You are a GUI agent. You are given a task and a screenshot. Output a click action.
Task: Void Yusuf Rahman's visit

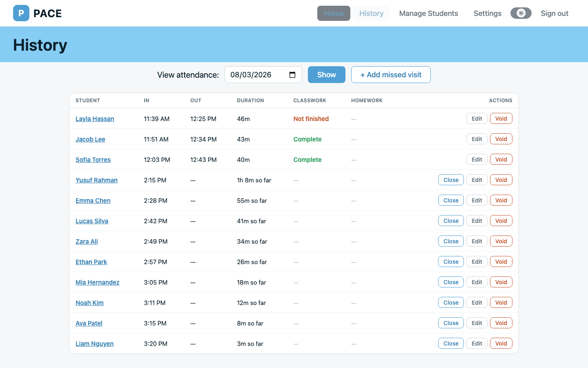tap(501, 180)
